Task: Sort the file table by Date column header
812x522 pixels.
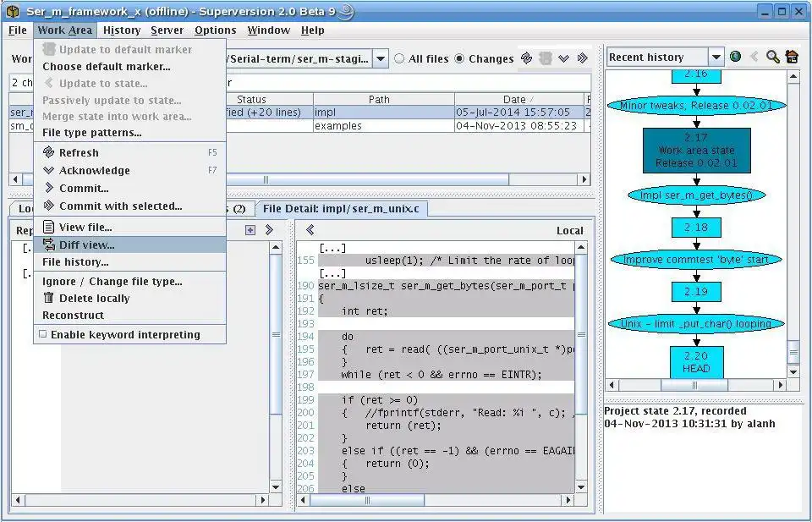Action: point(518,99)
